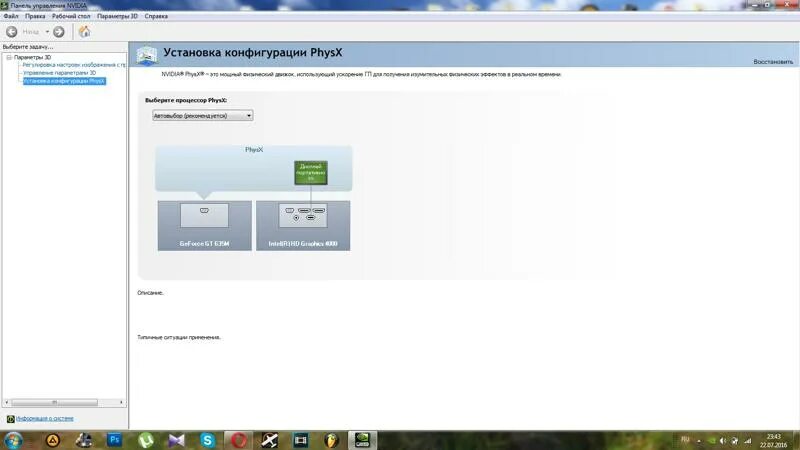Click the Выберите процессор PhysX label
800x450 pixels.
point(186,101)
